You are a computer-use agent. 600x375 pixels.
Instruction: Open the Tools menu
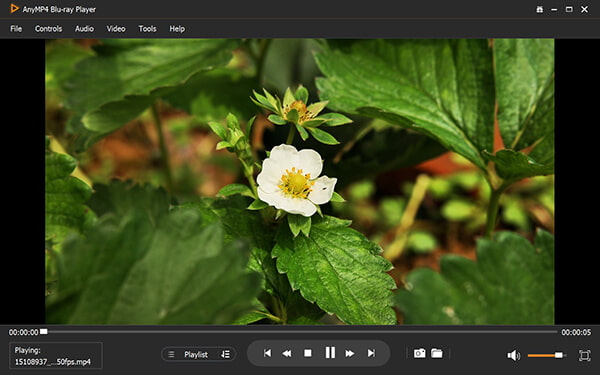pos(147,29)
